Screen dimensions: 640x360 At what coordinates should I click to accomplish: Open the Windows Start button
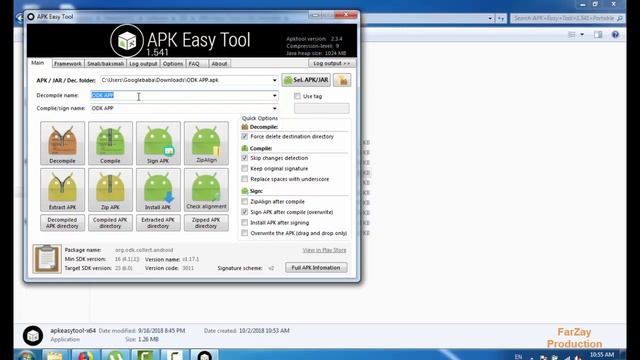[x=26, y=356]
